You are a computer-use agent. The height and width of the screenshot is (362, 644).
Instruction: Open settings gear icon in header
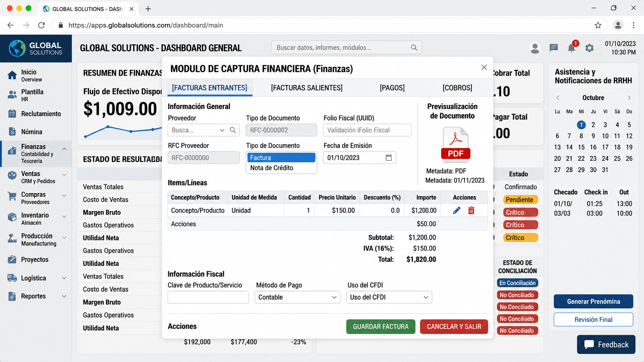point(589,48)
